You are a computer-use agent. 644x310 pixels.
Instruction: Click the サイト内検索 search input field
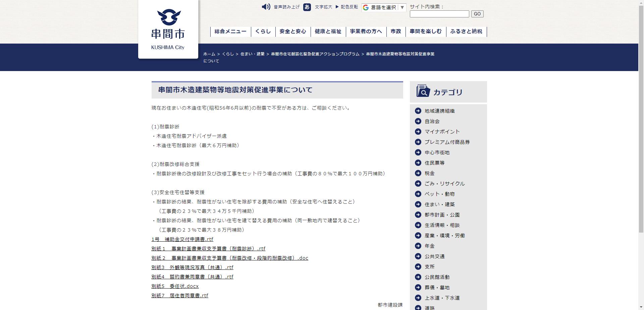[439, 14]
